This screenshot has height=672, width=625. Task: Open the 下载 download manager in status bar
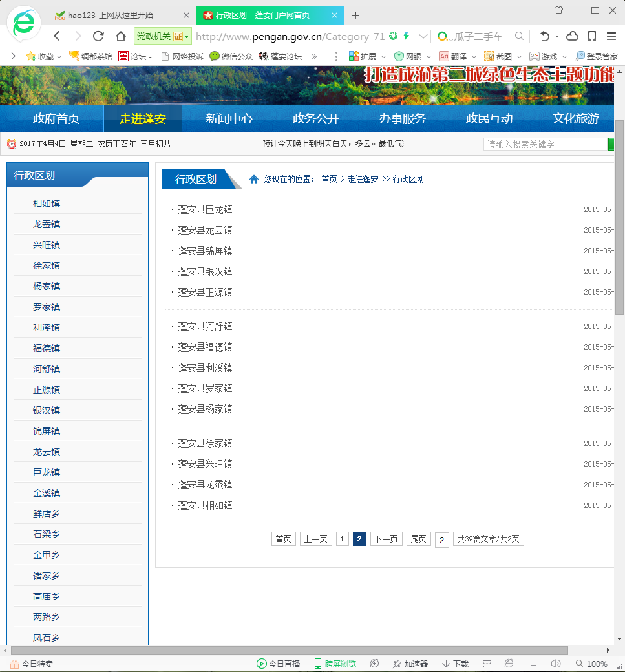(456, 664)
